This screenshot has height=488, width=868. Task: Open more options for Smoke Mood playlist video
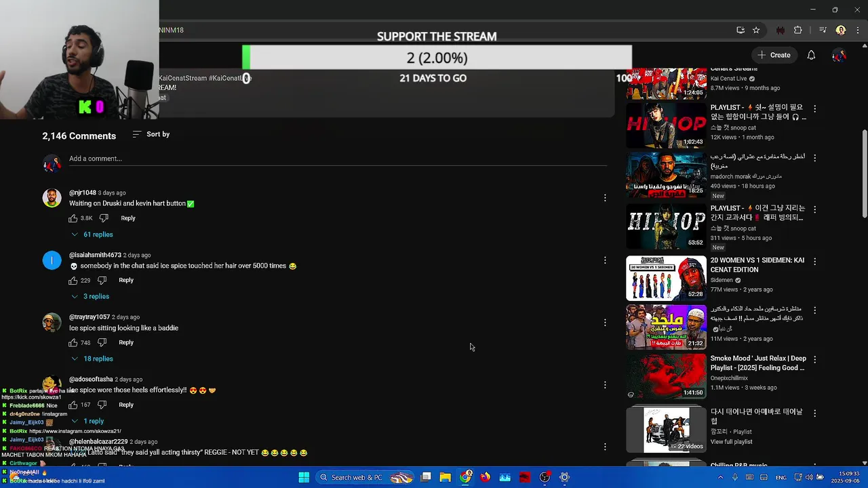click(x=814, y=359)
